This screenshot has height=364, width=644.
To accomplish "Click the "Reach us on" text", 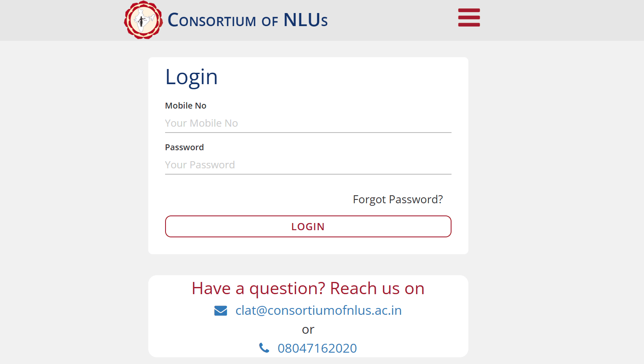I will [x=377, y=289].
